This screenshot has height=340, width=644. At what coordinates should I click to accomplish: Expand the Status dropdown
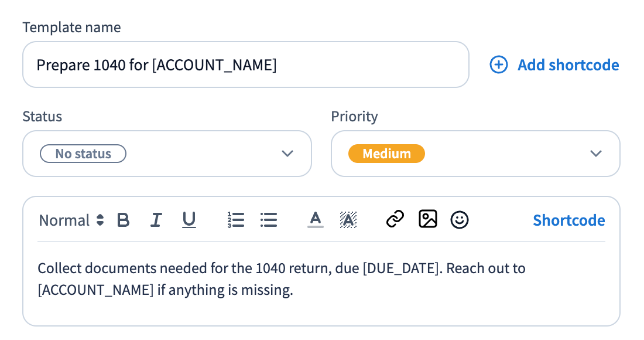pos(167,154)
